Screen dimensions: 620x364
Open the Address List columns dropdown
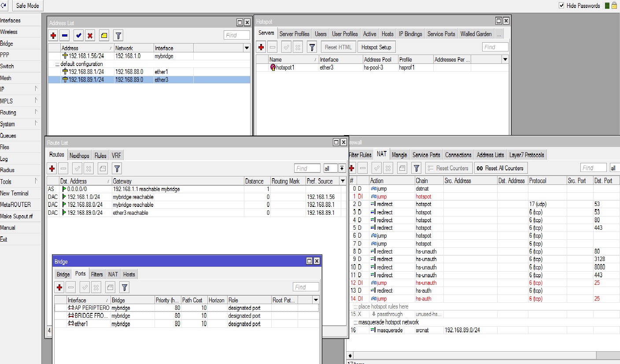tap(246, 48)
